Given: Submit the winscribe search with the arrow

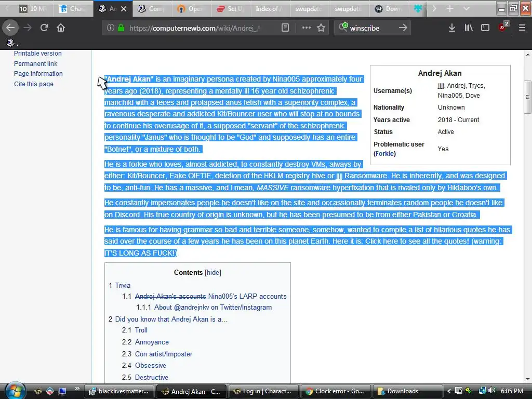Looking at the screenshot, I should point(403,28).
